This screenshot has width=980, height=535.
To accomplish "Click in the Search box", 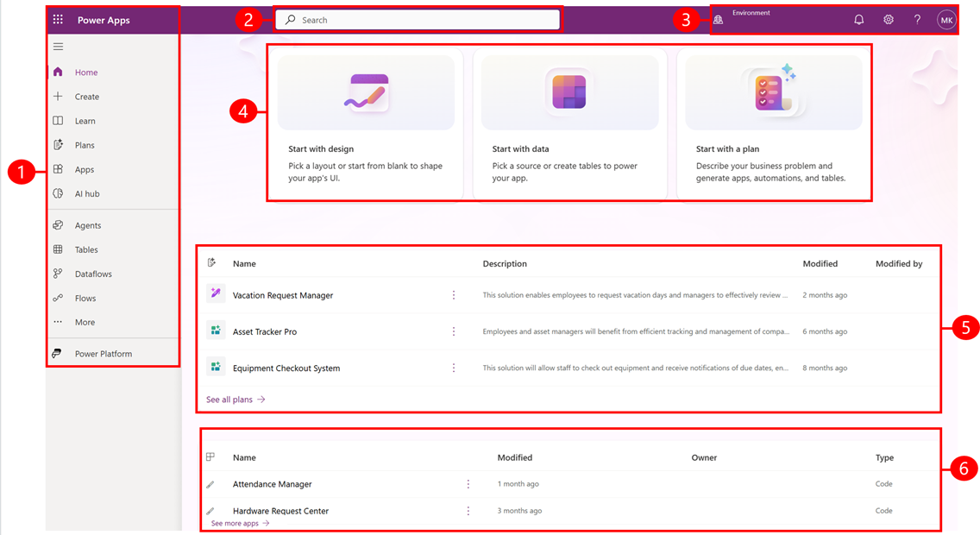I will pyautogui.click(x=418, y=20).
